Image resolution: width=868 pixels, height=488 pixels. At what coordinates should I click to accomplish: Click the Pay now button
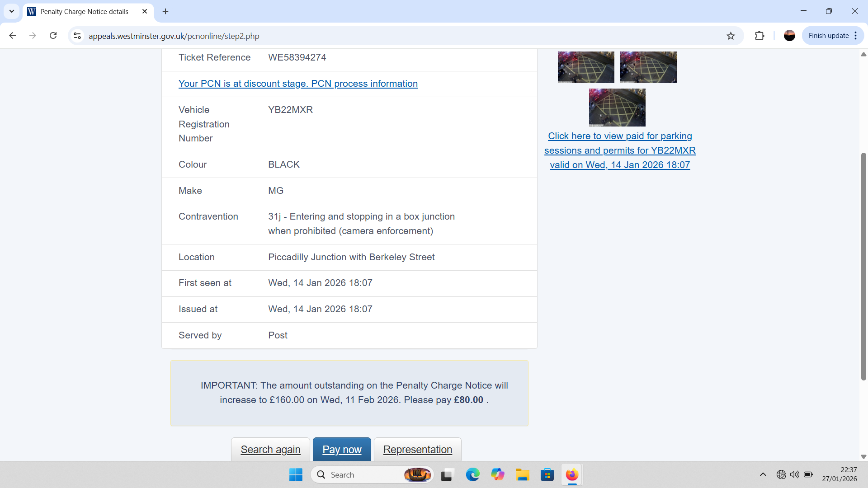[342, 450]
